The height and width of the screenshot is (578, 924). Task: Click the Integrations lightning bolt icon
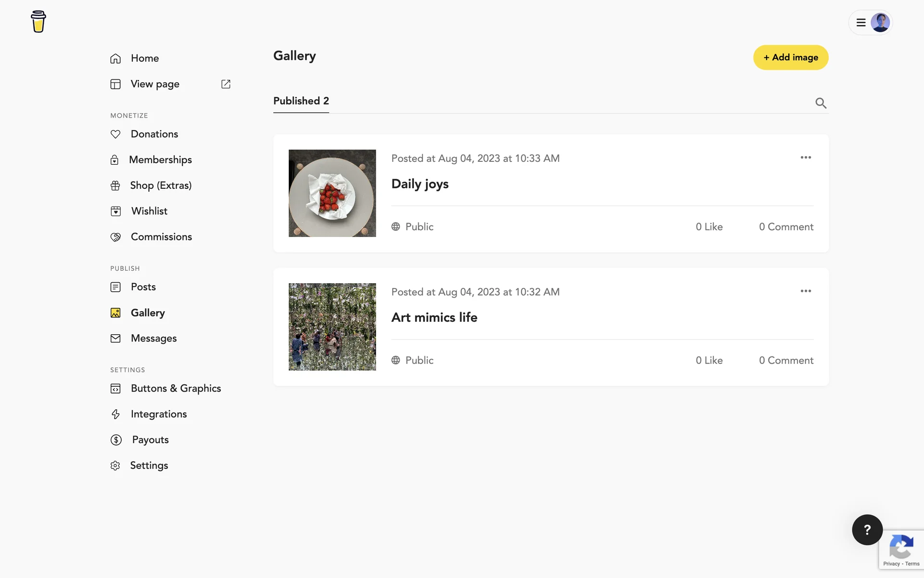click(x=115, y=414)
